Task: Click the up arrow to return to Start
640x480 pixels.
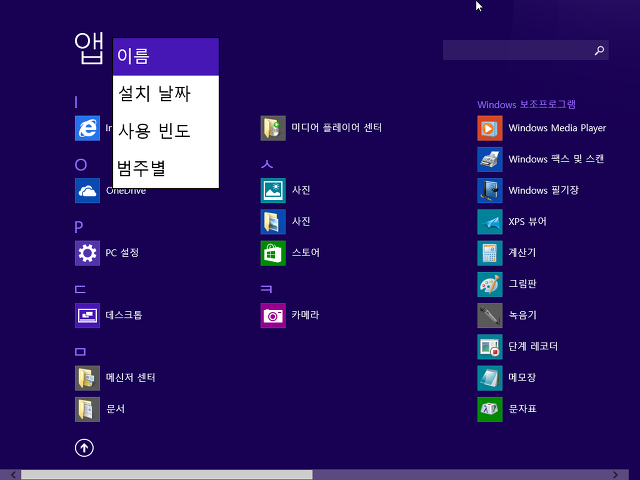Action: (x=84, y=448)
